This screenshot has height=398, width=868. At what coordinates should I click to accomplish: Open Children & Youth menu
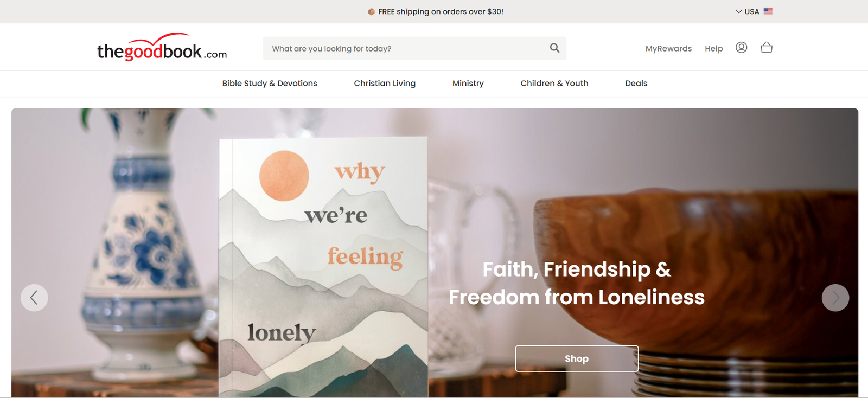point(554,83)
